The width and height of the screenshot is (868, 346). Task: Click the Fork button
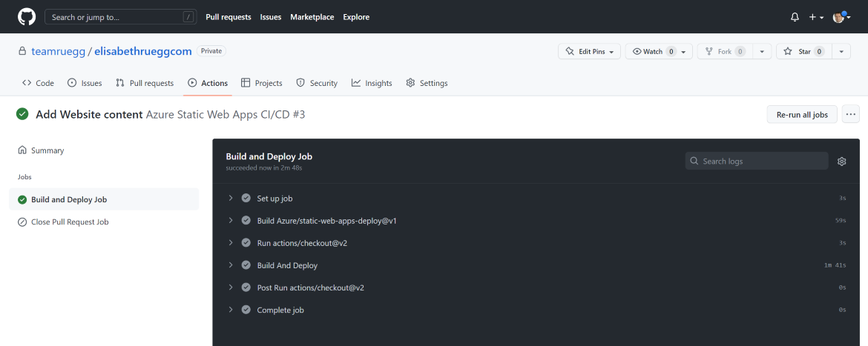click(724, 51)
